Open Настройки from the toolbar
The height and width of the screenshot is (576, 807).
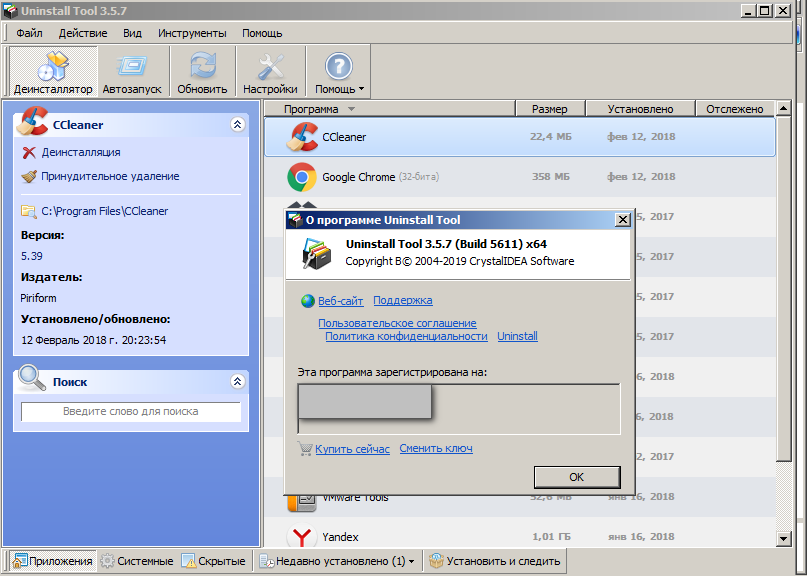270,71
